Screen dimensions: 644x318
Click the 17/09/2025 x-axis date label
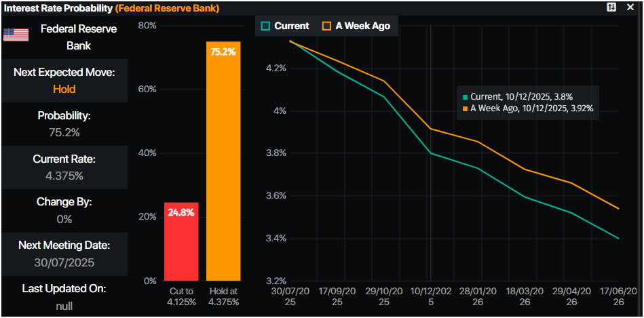pos(337,296)
